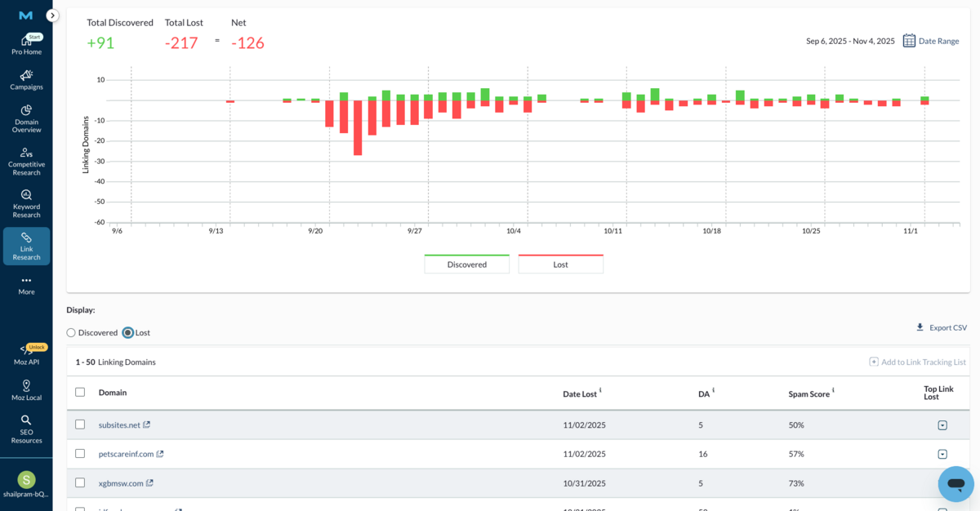Open the xgbmsw.com domain link

click(121, 483)
